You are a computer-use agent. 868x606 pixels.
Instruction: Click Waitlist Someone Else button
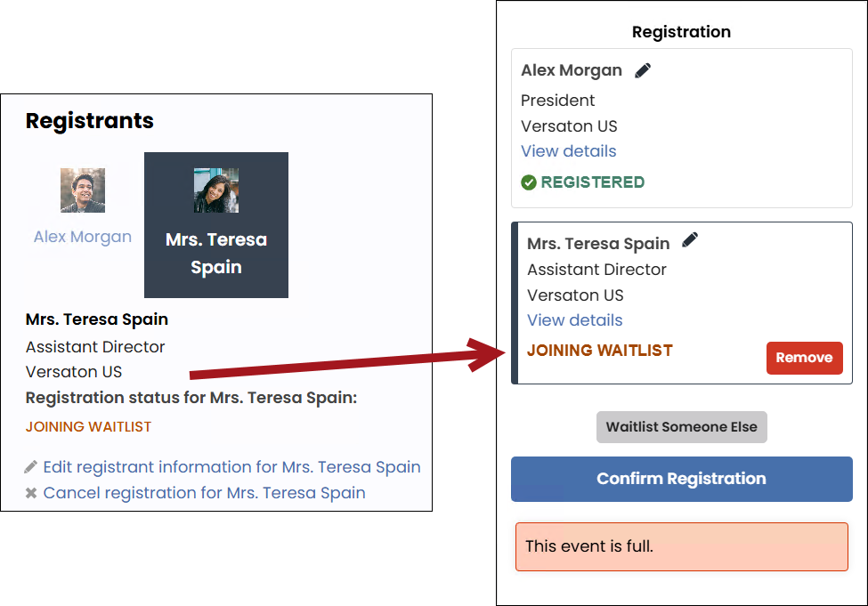[x=681, y=426]
